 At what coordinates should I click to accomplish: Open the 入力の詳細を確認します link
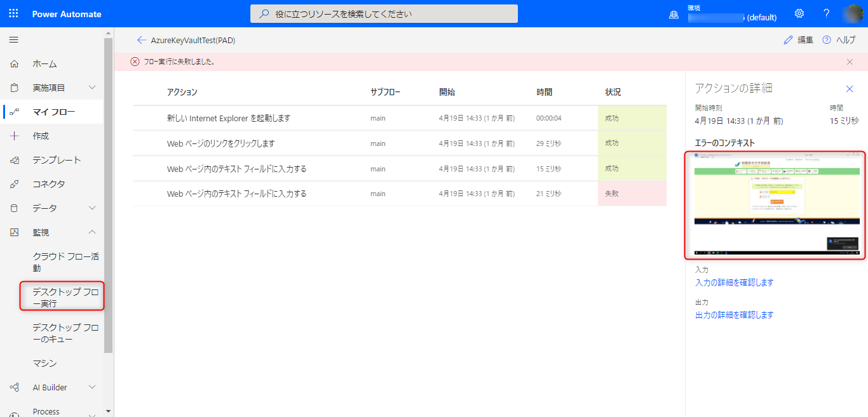[x=735, y=282]
